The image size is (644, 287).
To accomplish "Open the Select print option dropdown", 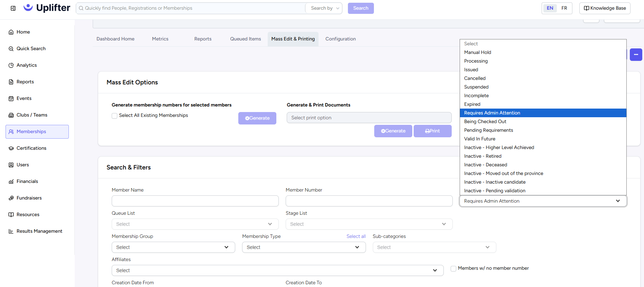I will coord(369,118).
